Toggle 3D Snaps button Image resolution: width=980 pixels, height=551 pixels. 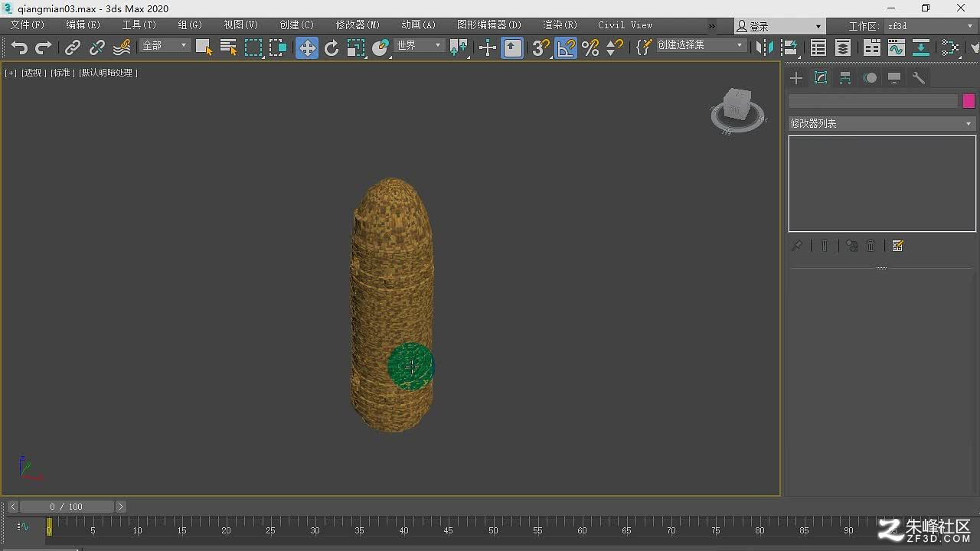pos(541,47)
